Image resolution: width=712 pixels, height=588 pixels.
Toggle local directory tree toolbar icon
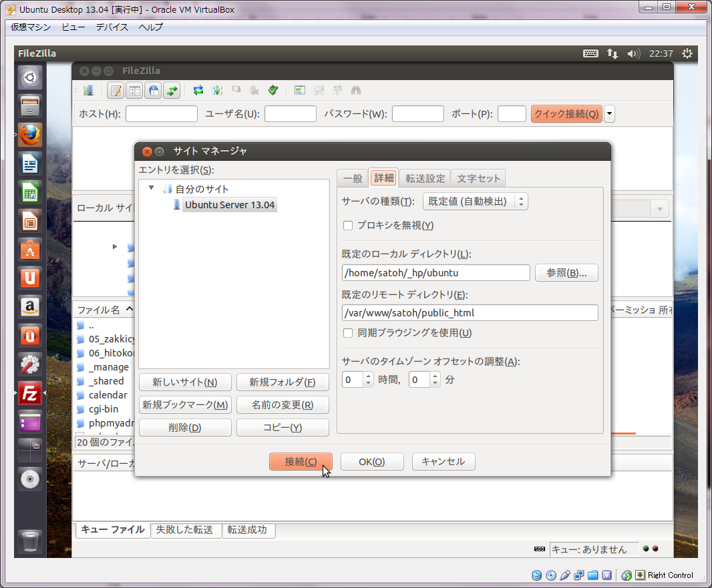(x=135, y=90)
